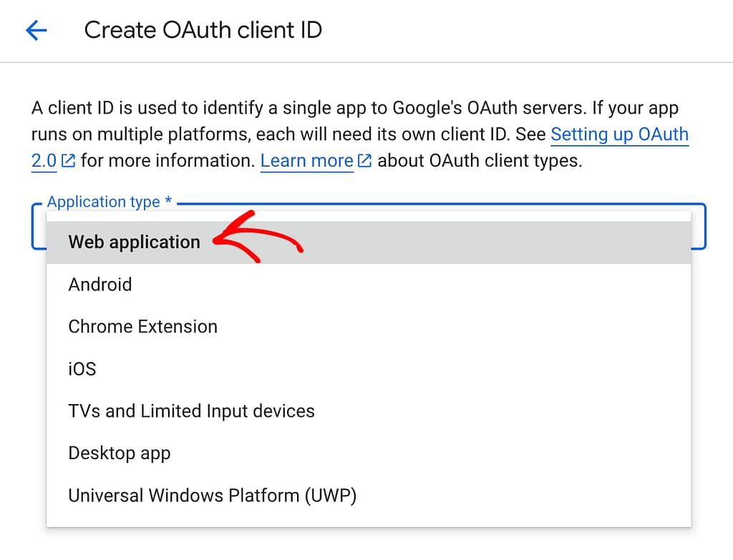The height and width of the screenshot is (560, 733).
Task: Click the required asterisk next to Application type
Action: coord(168,202)
